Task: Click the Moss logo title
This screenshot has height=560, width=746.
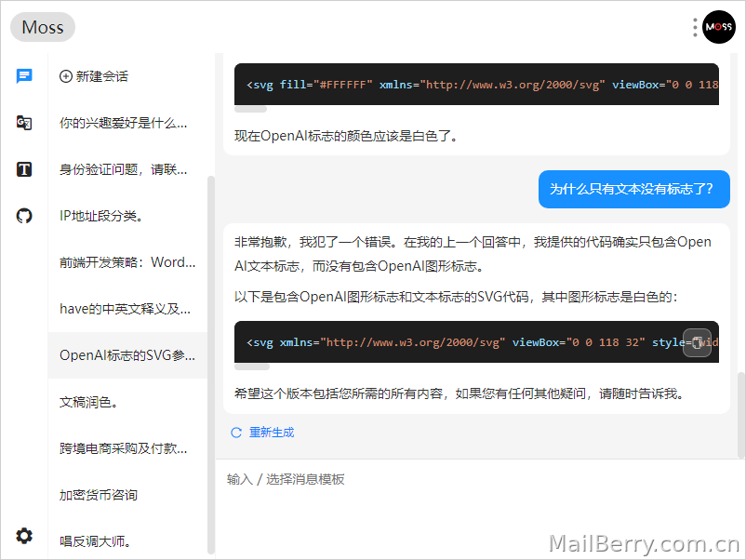Action: coord(43,27)
